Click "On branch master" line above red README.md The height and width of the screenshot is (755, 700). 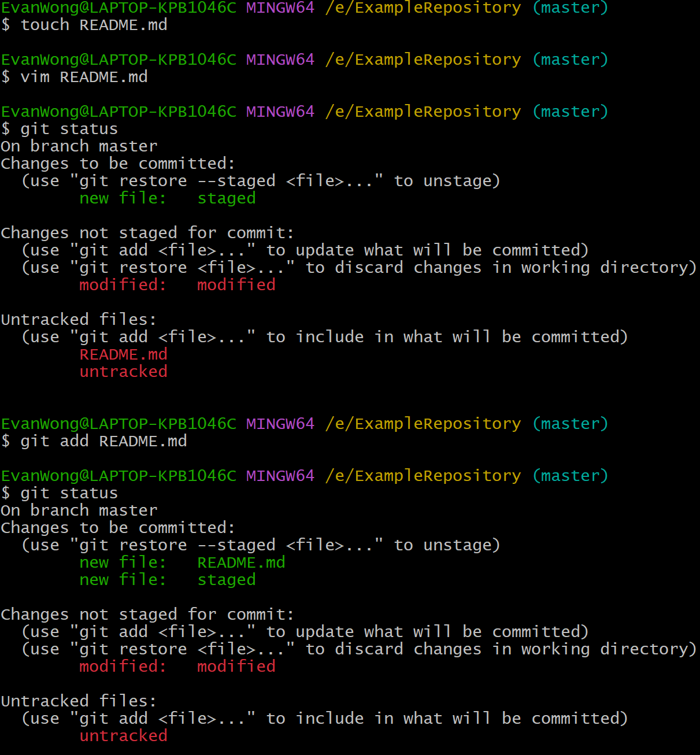pos(79,146)
